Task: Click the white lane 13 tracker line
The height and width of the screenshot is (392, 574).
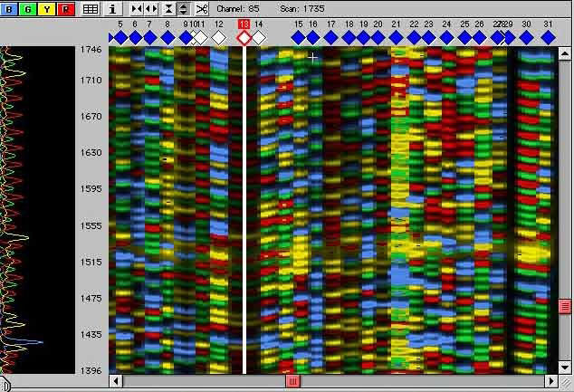Action: pos(244,210)
